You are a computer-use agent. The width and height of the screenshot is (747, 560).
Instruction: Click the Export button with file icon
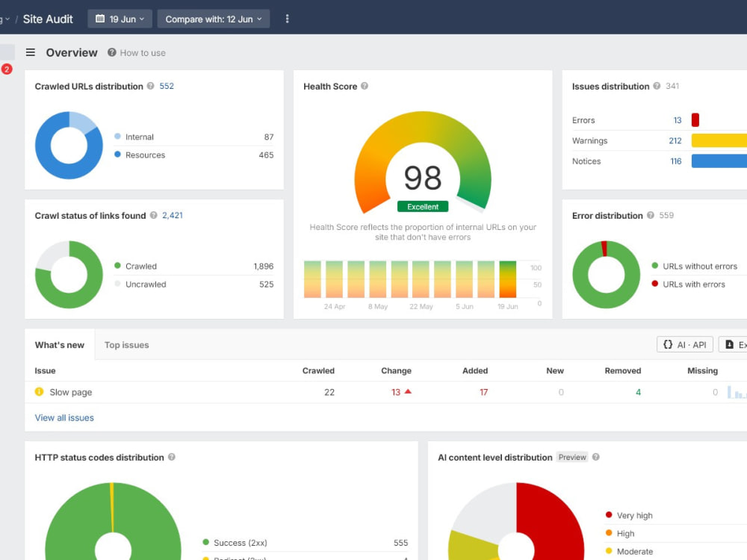pyautogui.click(x=734, y=345)
